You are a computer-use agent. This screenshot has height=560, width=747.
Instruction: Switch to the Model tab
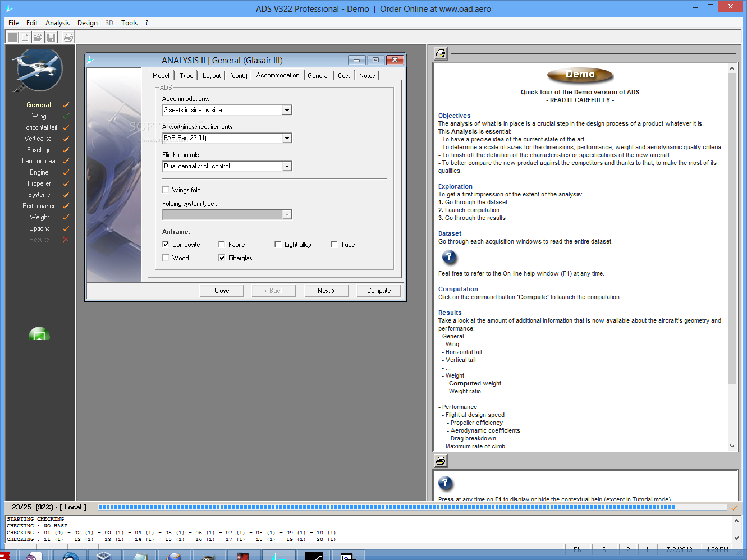click(161, 76)
